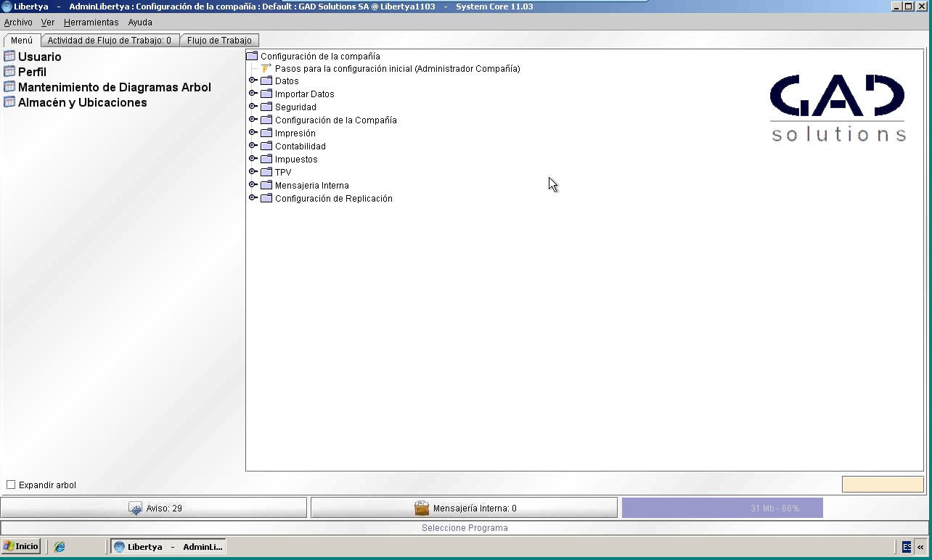The height and width of the screenshot is (560, 932).
Task: Click the Pasos para la configuración inicial icon
Action: tap(266, 68)
